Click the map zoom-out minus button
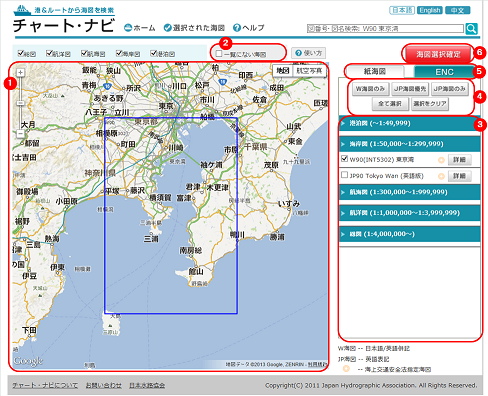Screen dimensions: 488x396 click(x=20, y=134)
